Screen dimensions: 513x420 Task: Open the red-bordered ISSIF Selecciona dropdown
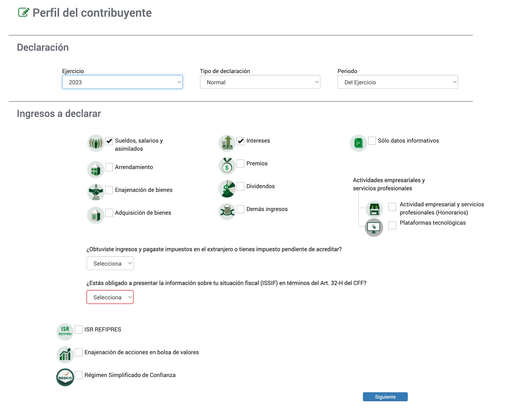[x=110, y=297]
